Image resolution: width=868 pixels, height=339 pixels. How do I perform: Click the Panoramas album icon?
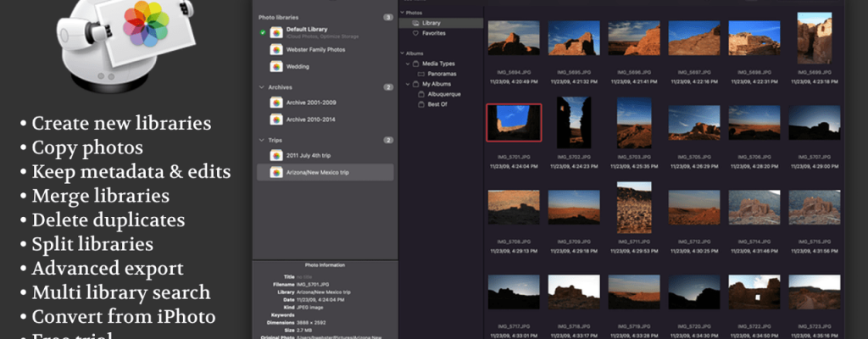click(420, 74)
